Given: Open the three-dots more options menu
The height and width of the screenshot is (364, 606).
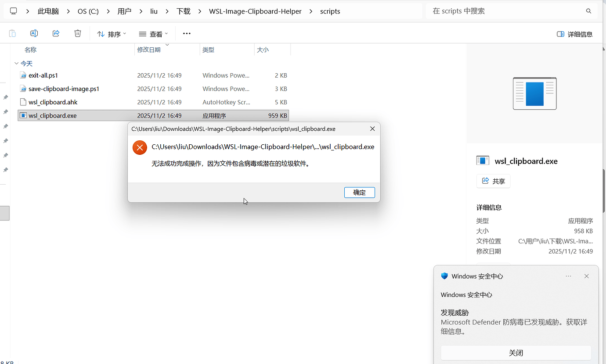Looking at the screenshot, I should (x=187, y=33).
